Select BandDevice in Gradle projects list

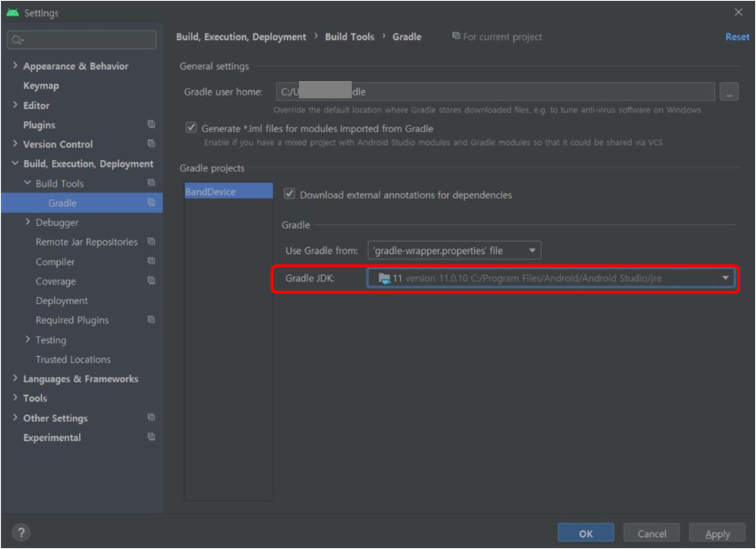[228, 191]
